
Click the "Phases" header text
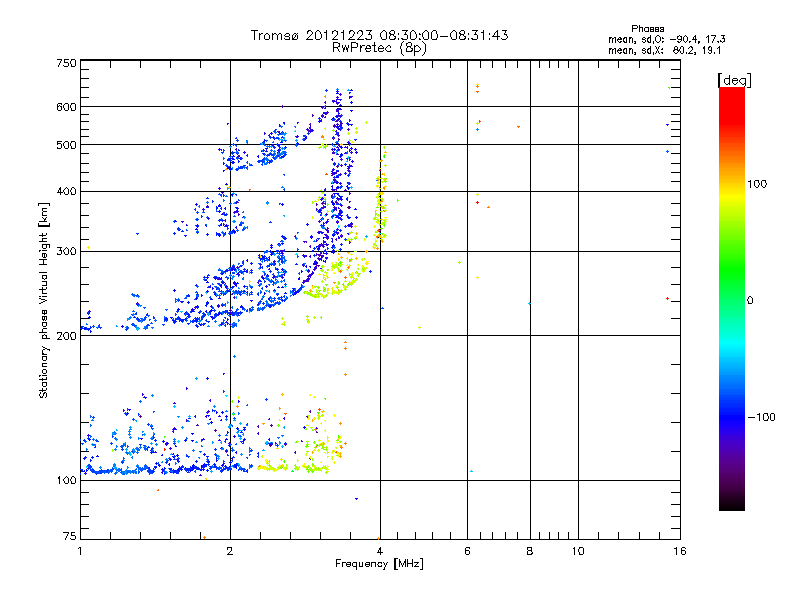[x=647, y=29]
